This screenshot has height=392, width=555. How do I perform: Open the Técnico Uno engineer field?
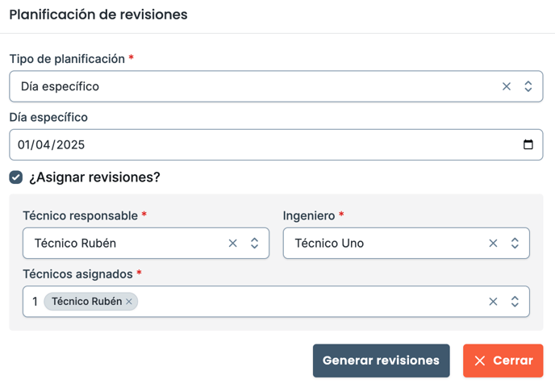coord(407,243)
